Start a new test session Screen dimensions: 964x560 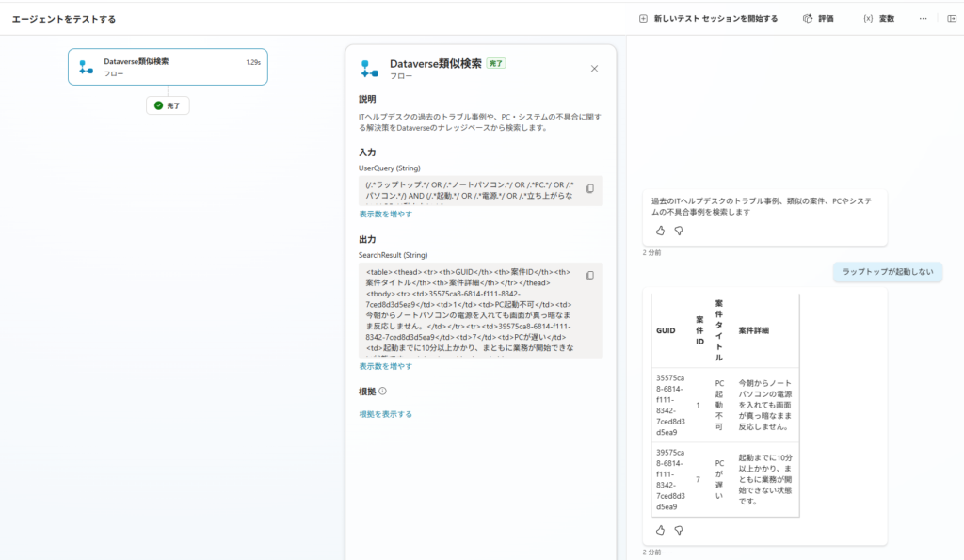708,19
